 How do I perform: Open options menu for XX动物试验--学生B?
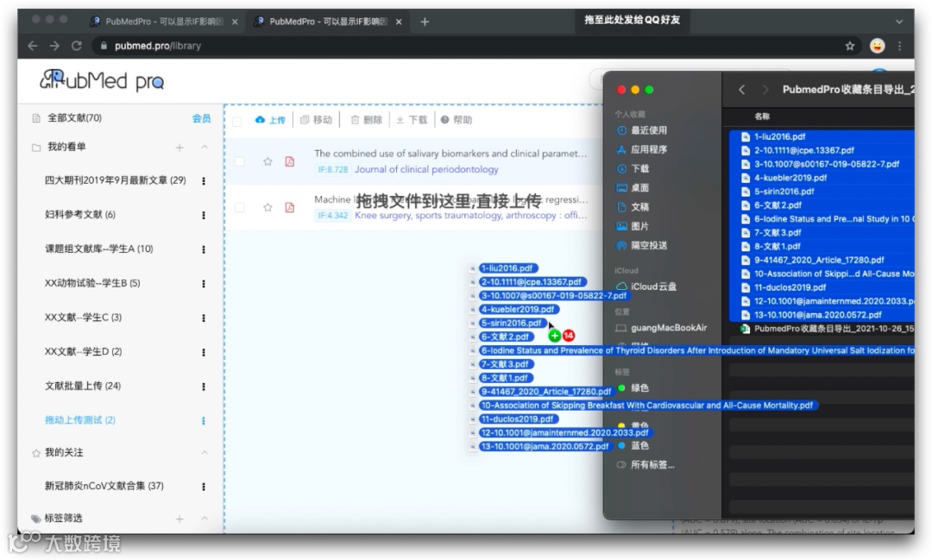204,284
